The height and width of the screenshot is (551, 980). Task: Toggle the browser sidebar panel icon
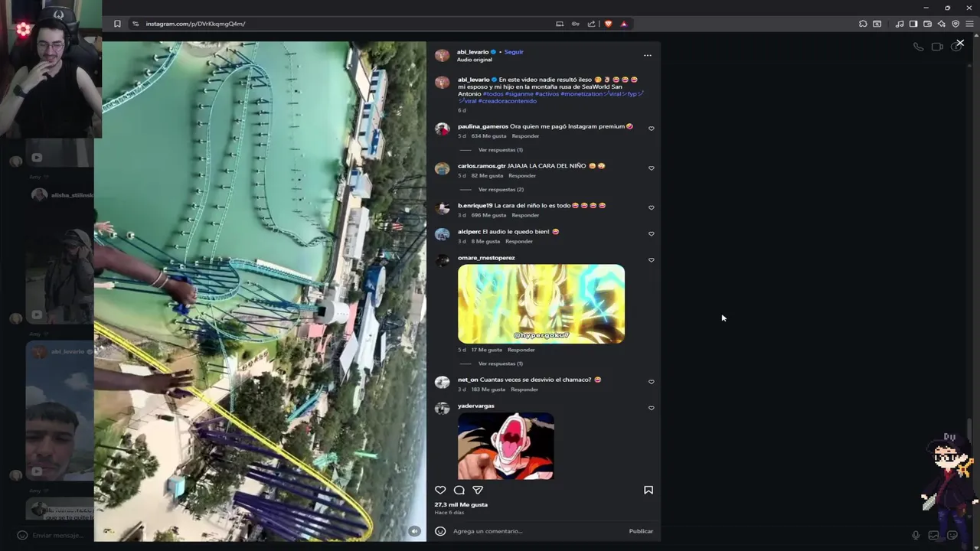(913, 24)
